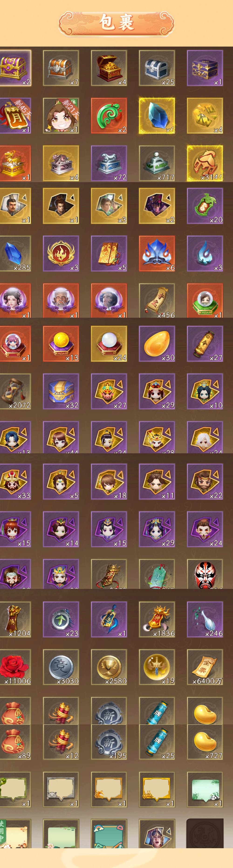This screenshot has height=868, width=233.
Task: Select the hourglass item x2072
Action: (x=15, y=392)
